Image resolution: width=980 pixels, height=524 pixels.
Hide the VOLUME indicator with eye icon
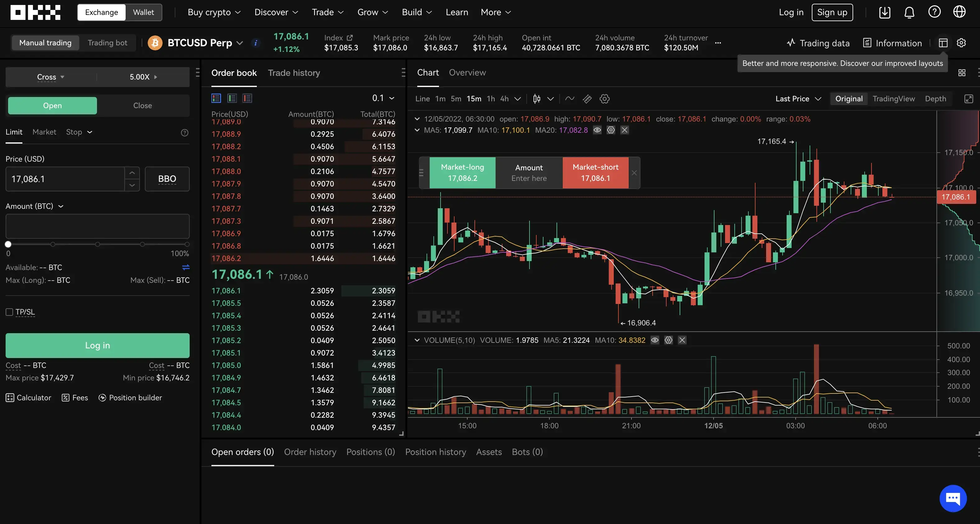655,340
